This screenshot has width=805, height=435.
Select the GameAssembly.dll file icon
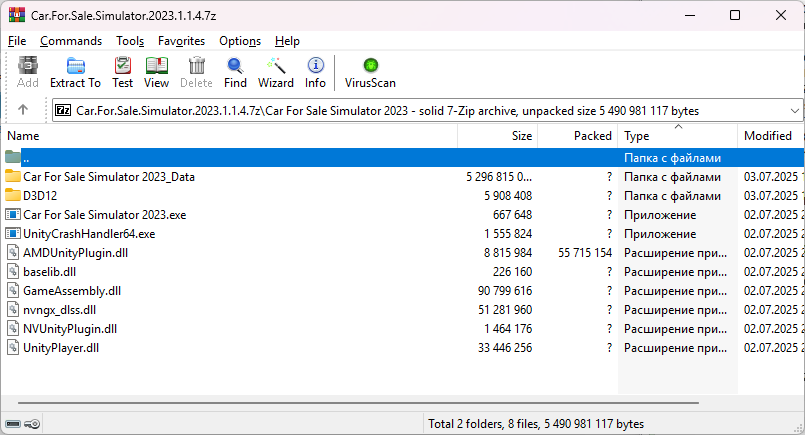click(x=13, y=290)
